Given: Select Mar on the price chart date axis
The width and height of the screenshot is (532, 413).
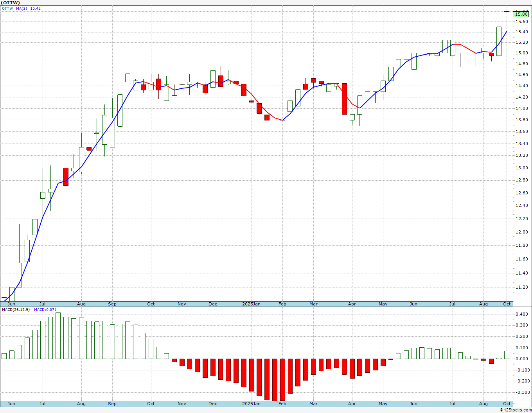Looking at the screenshot, I should click(313, 304).
